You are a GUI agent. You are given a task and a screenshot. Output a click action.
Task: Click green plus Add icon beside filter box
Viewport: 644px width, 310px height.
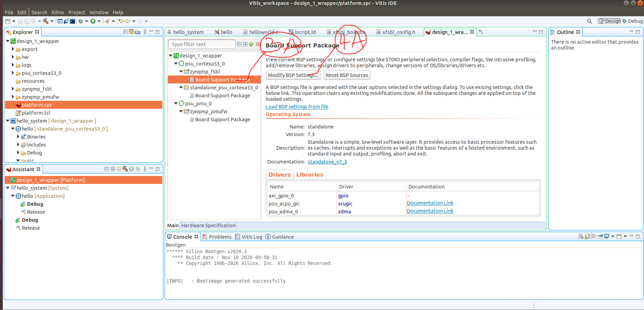coord(251,44)
